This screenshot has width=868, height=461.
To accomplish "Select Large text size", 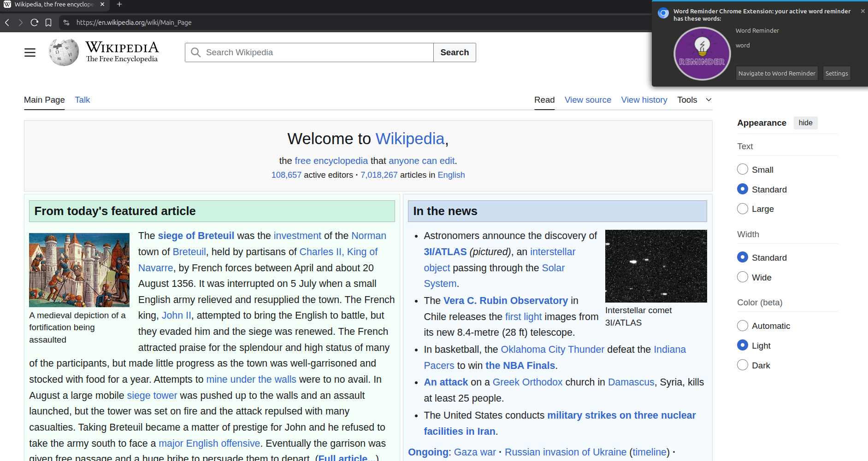I will (743, 209).
